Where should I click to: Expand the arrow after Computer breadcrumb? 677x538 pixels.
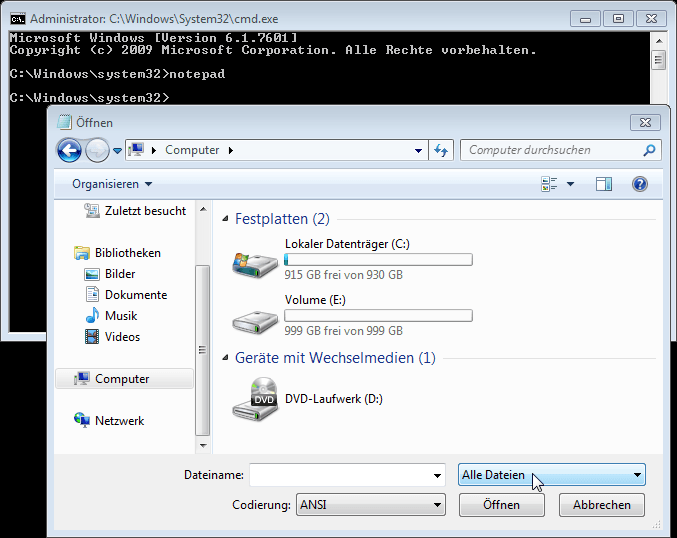231,150
